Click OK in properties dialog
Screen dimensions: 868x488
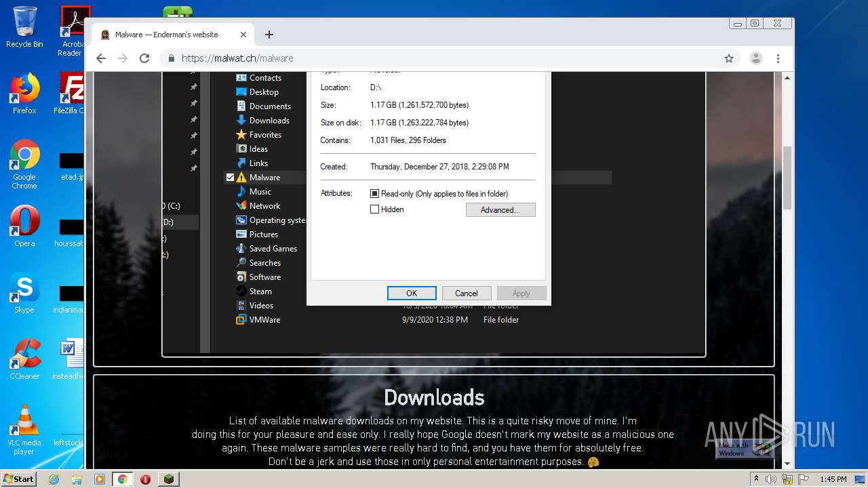[x=412, y=293]
